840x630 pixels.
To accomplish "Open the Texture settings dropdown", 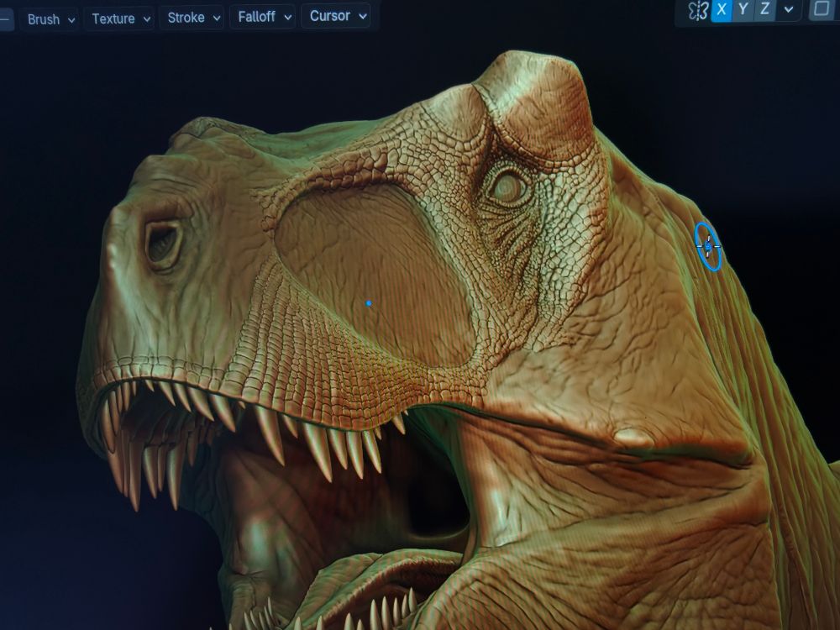I will [x=119, y=18].
